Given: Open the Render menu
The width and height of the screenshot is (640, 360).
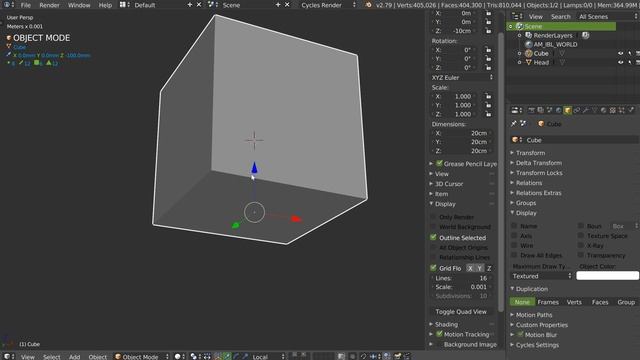Looking at the screenshot, I should click(x=49, y=5).
